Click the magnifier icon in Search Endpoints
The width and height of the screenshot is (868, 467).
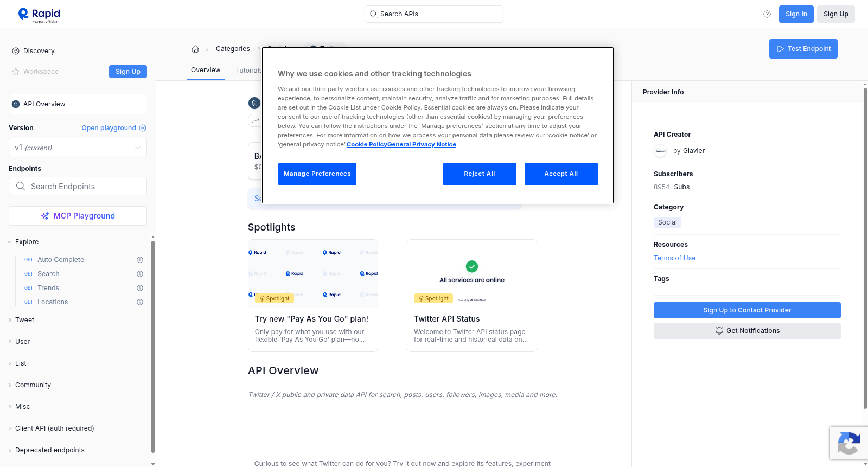pos(21,186)
